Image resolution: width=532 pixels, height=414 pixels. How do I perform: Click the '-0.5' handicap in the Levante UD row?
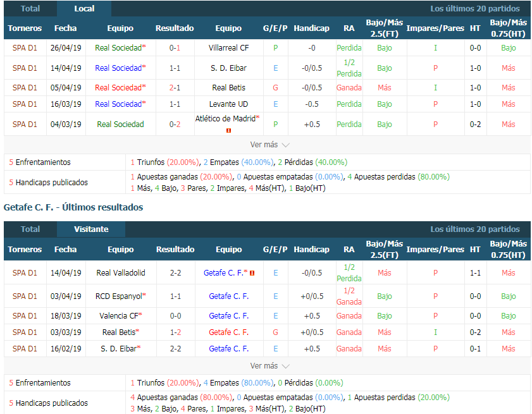click(x=312, y=104)
